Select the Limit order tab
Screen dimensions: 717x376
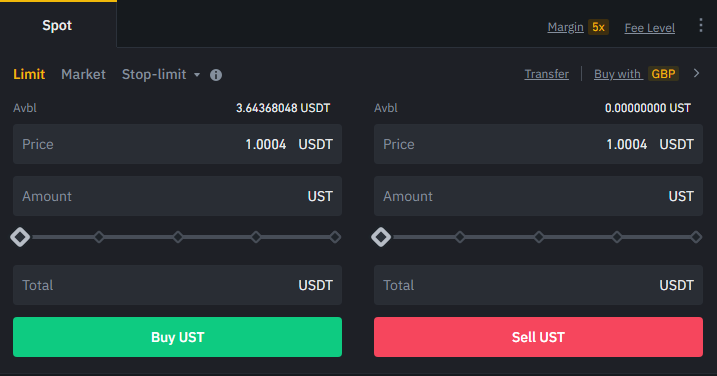(29, 74)
